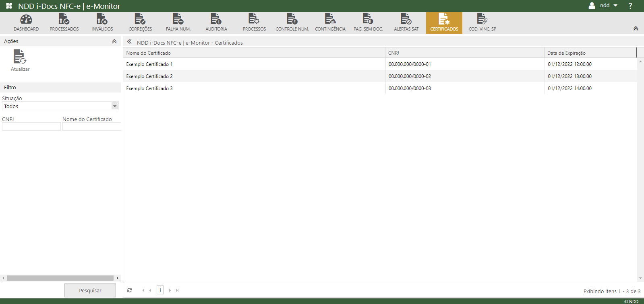Open Alertas SAT section
This screenshot has height=304, width=644.
click(x=406, y=23)
